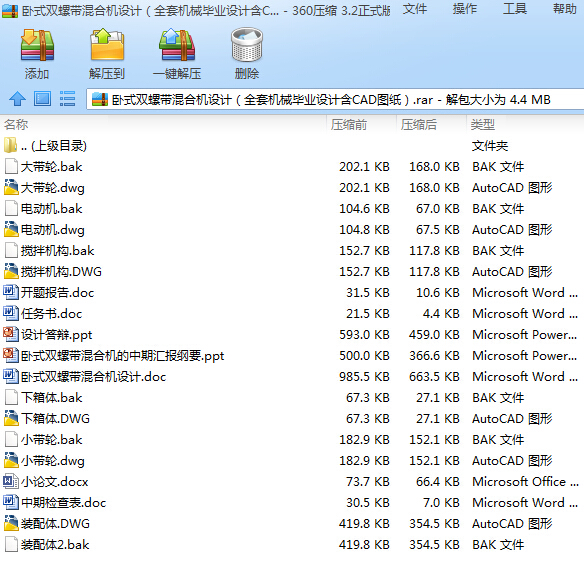Click the 删除 (Delete) trash icon

click(247, 45)
